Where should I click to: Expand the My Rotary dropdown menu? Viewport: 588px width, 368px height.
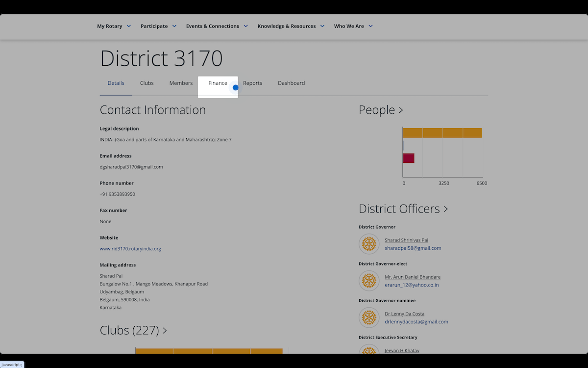114,26
